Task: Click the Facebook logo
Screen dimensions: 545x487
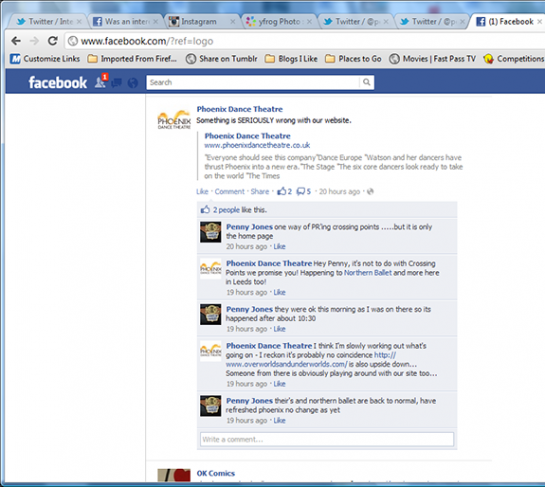Action: coord(58,83)
